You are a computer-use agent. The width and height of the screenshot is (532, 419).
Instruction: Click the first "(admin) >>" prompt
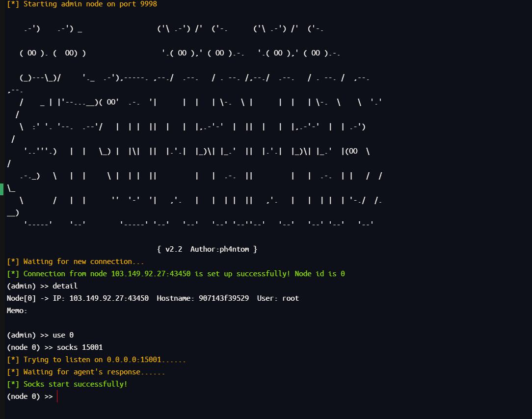(27, 286)
